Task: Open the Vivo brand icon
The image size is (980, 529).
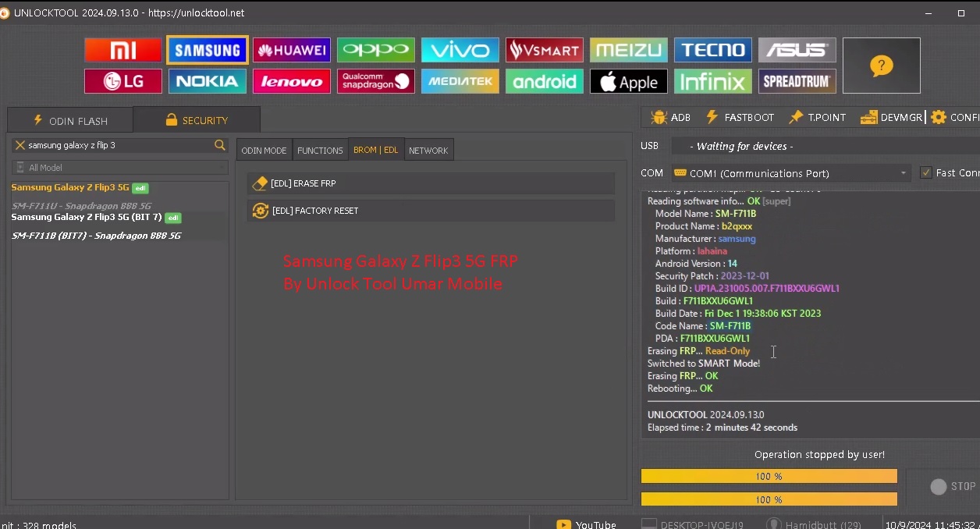Action: (460, 50)
